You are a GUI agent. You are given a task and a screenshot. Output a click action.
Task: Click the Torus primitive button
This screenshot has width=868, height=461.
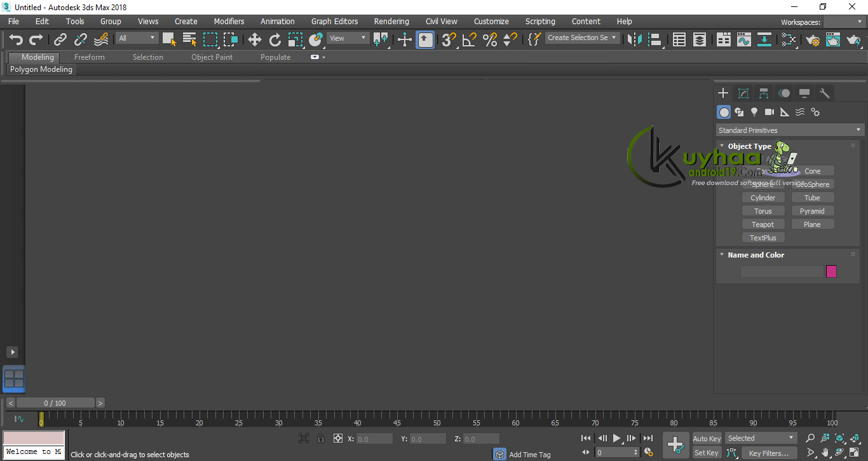point(763,211)
